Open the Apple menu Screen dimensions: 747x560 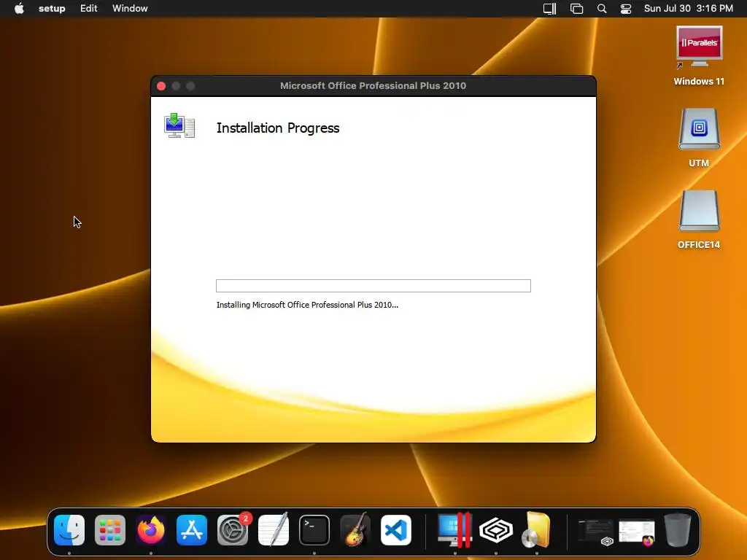19,9
